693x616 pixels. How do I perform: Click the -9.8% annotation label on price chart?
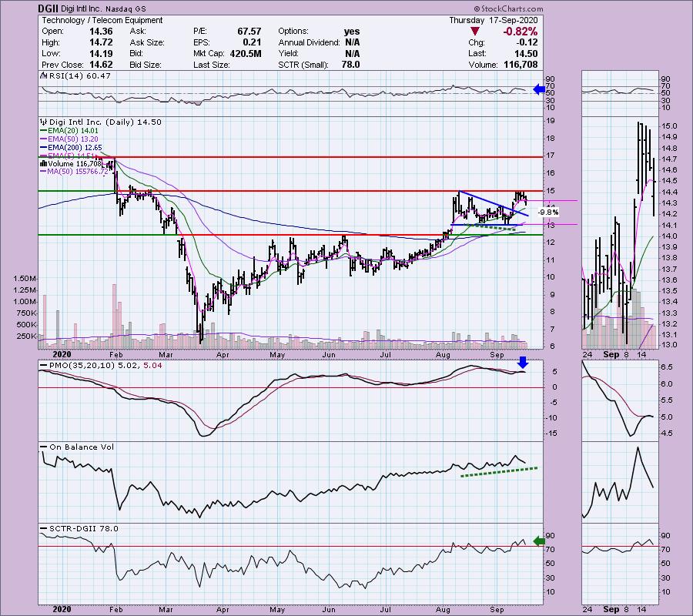(548, 213)
